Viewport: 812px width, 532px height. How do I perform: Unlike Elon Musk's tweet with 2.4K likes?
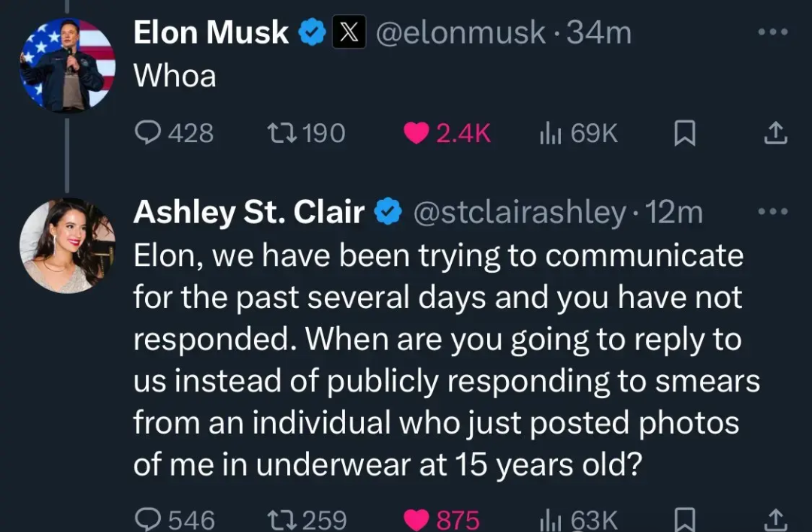point(447,133)
